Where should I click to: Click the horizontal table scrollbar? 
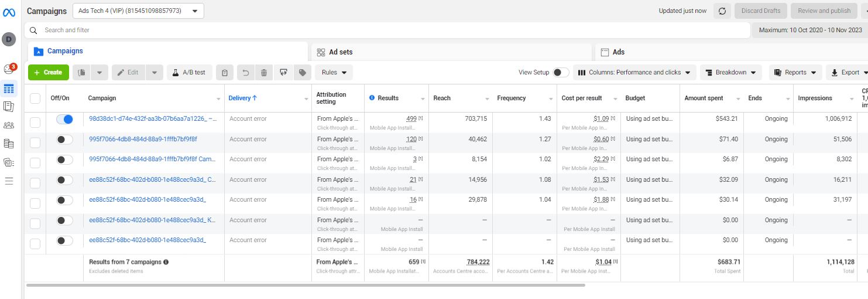tap(306, 286)
